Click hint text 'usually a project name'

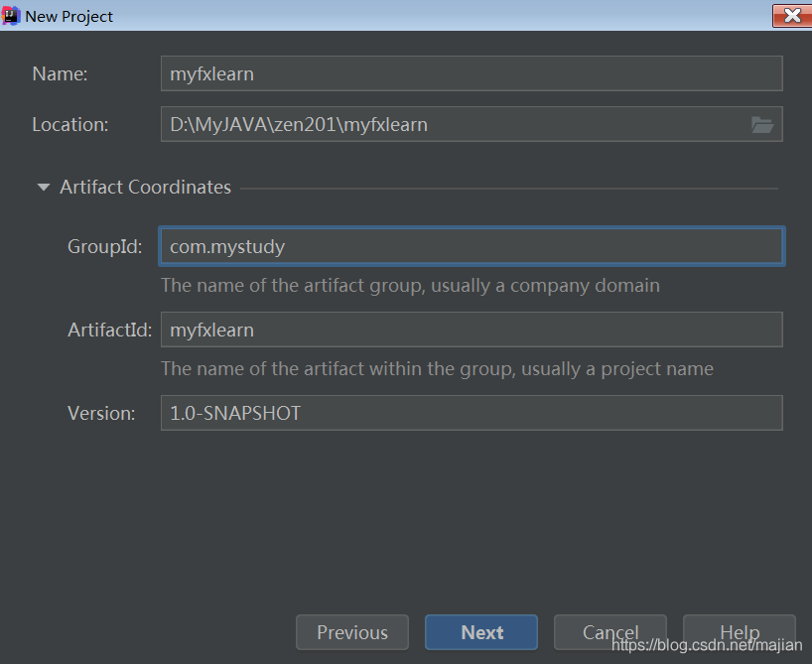pos(617,369)
